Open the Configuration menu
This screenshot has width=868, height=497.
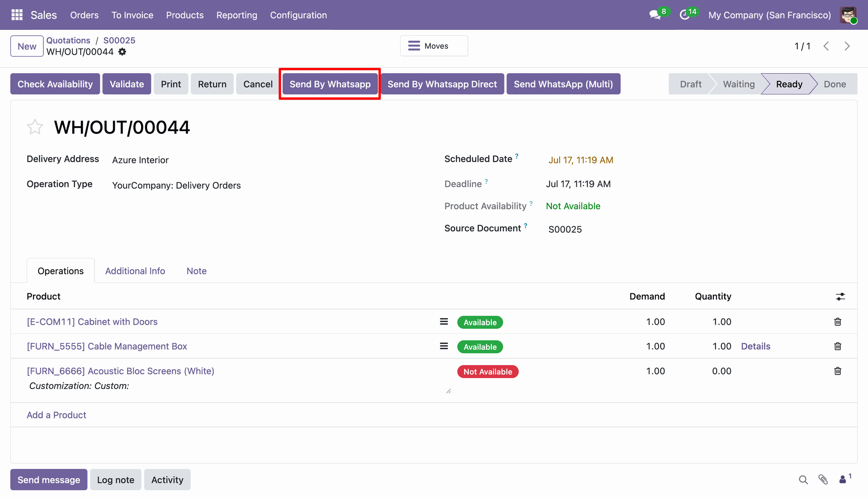pos(298,15)
